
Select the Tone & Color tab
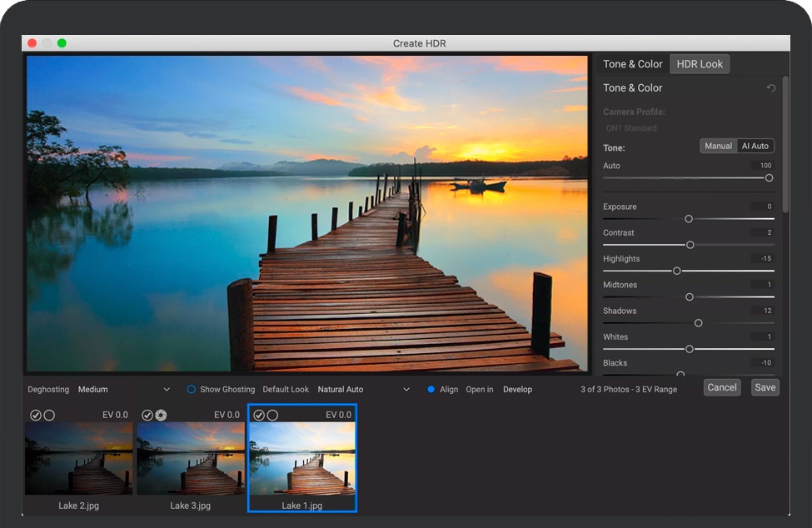(x=633, y=64)
